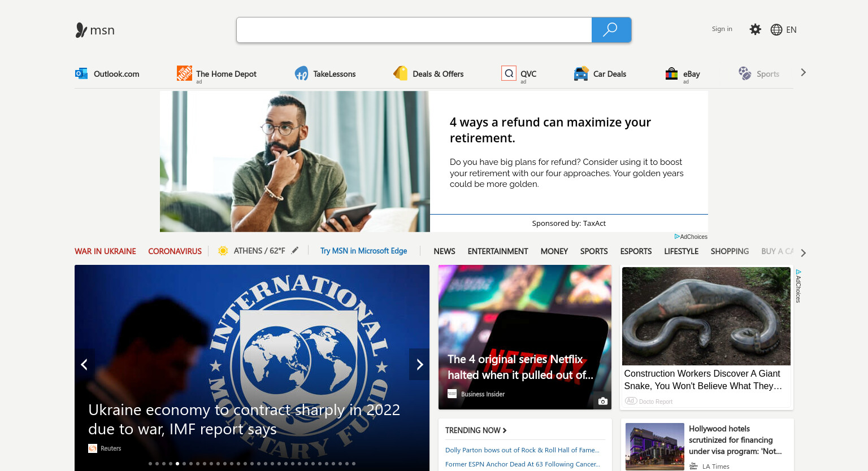This screenshot has height=471, width=868.
Task: Click the AdChoices icon under the banner
Action: pos(677,237)
